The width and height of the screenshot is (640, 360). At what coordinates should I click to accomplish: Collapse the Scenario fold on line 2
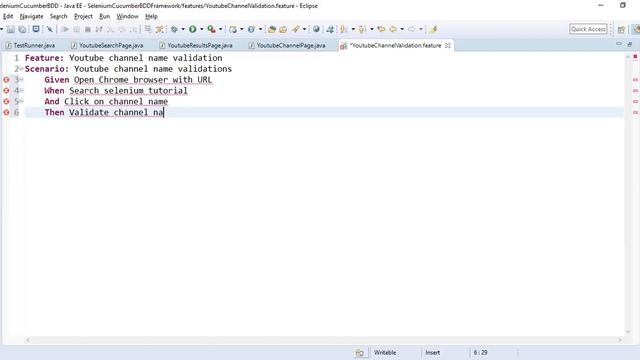(21, 69)
